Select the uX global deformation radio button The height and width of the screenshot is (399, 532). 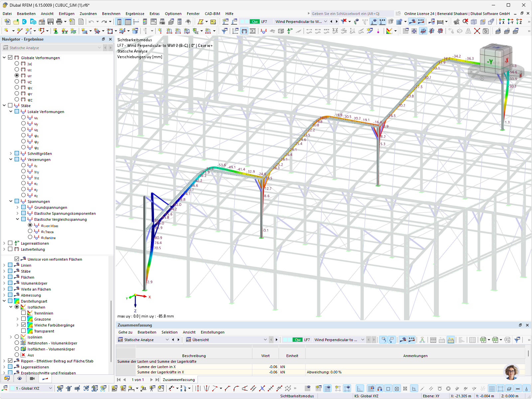[x=17, y=69]
